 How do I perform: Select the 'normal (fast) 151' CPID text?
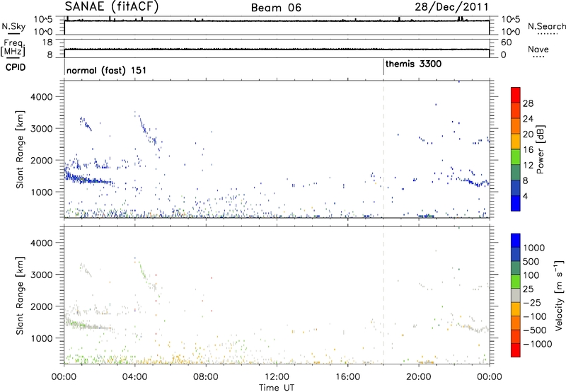click(x=107, y=70)
